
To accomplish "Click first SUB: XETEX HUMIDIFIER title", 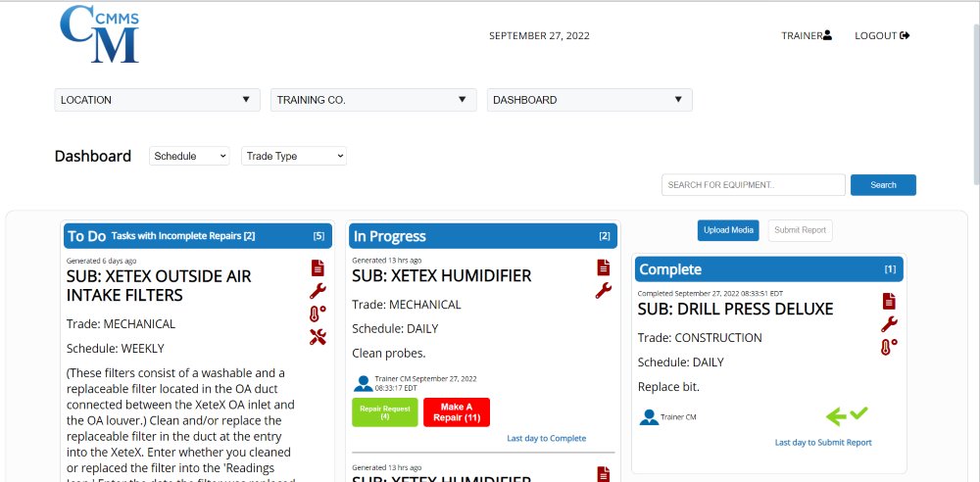I will click(442, 275).
